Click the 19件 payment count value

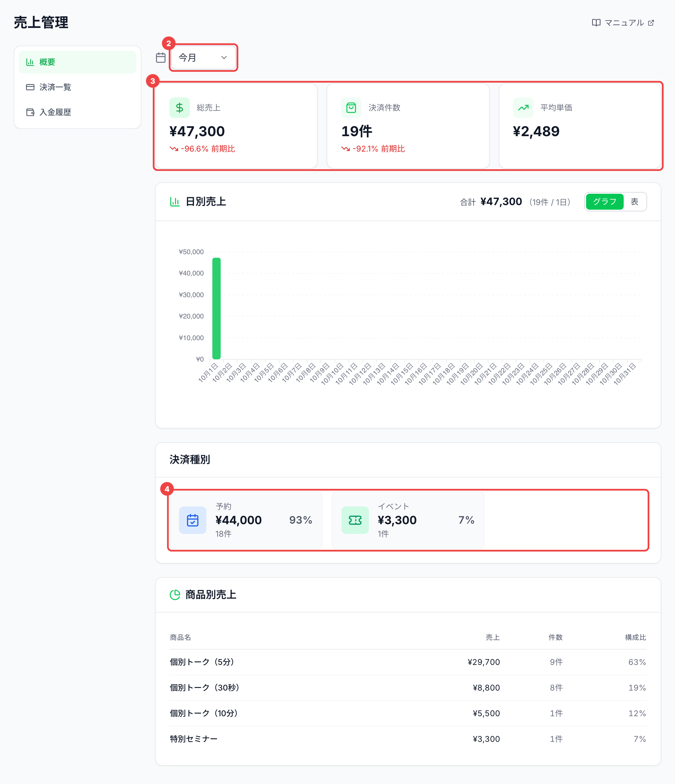coord(357,131)
